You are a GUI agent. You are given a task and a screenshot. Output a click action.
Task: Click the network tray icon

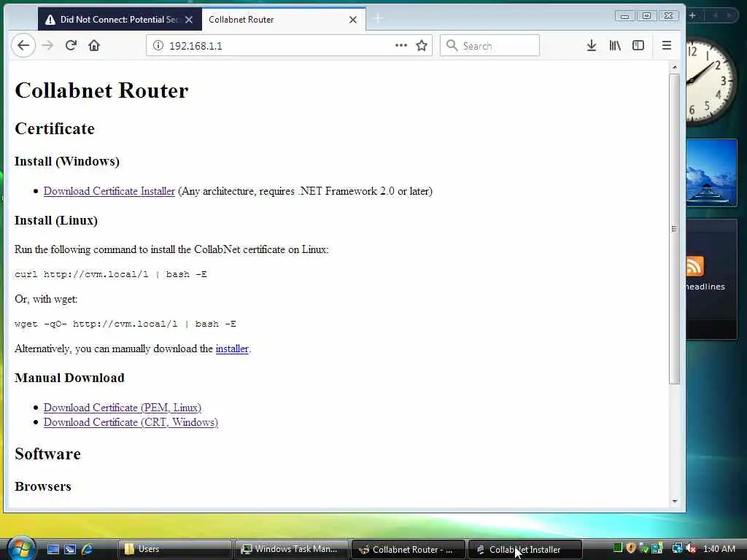click(x=676, y=548)
